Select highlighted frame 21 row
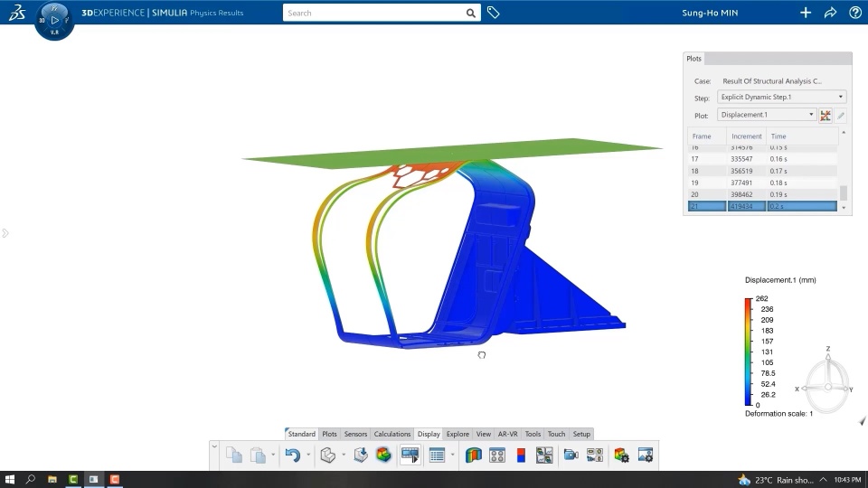The height and width of the screenshot is (488, 868). pyautogui.click(x=762, y=206)
